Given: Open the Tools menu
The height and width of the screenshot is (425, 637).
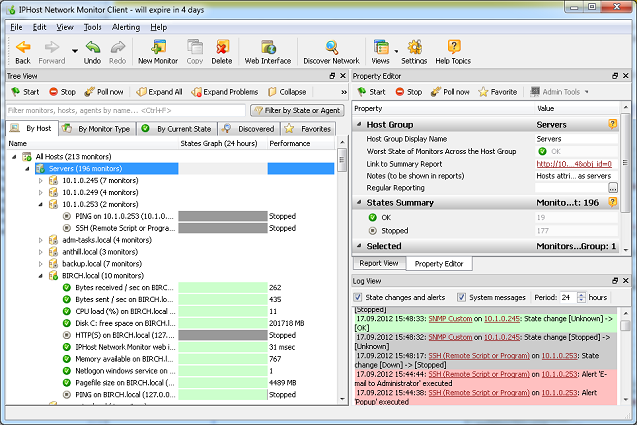Looking at the screenshot, I should 93,27.
